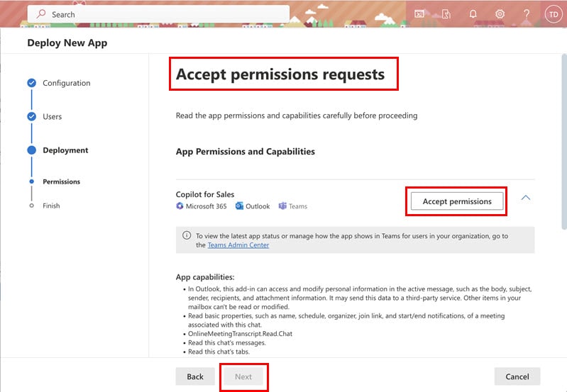Click the 'App capabilities:' heading
This screenshot has width=567, height=392.
pyautogui.click(x=205, y=277)
